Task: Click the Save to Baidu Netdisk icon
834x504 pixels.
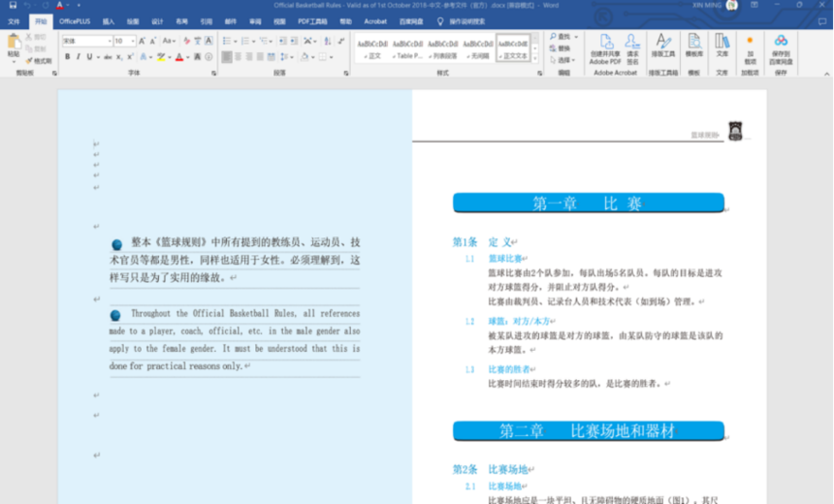Action: 781,49
